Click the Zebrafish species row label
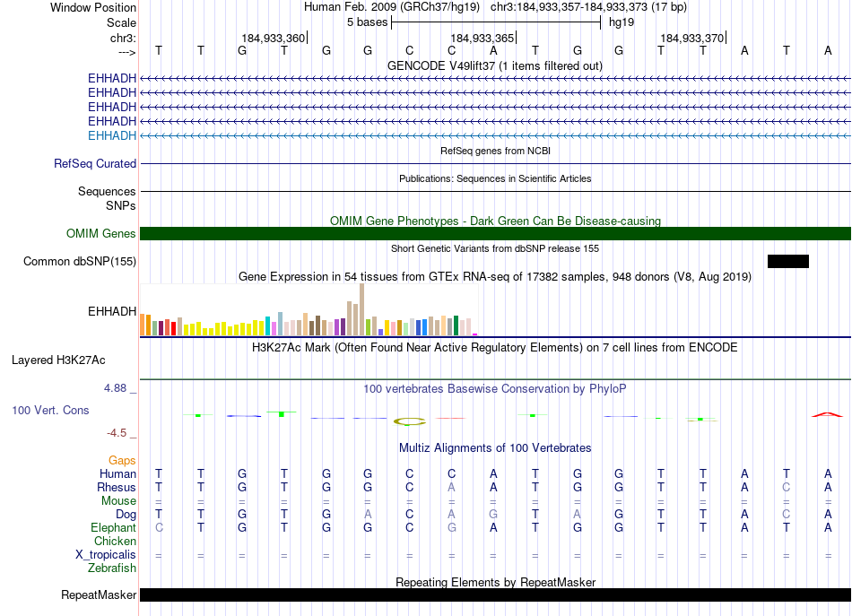The image size is (852, 616). pyautogui.click(x=112, y=568)
